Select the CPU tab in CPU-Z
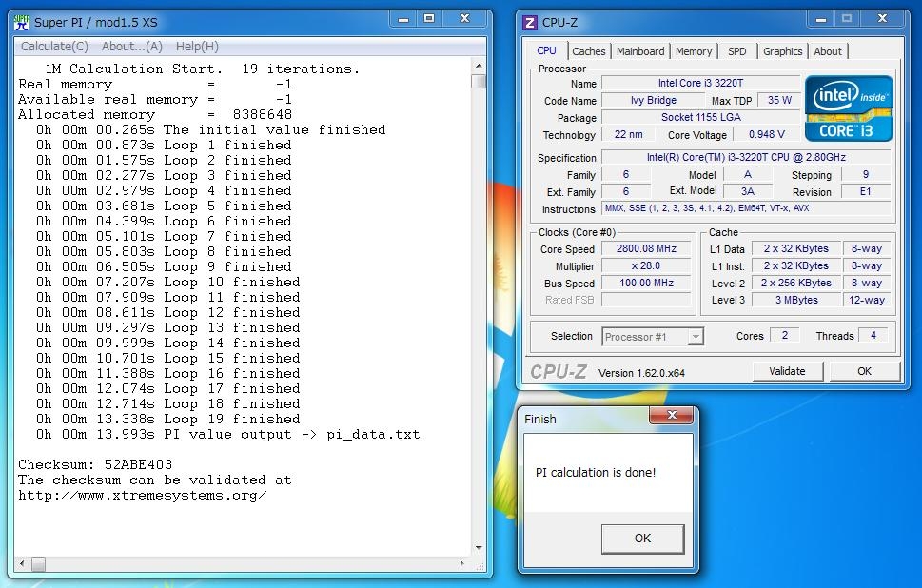Screen dimensions: 922x588 tap(546, 50)
